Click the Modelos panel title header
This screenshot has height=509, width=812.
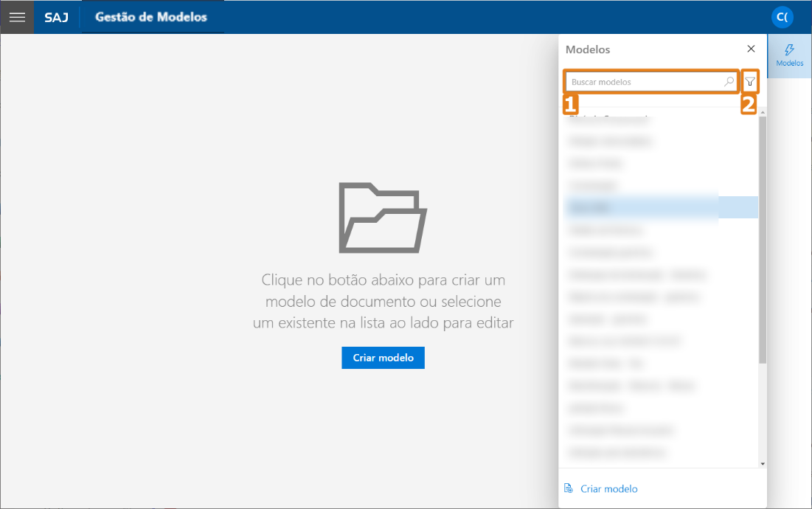[x=588, y=49]
